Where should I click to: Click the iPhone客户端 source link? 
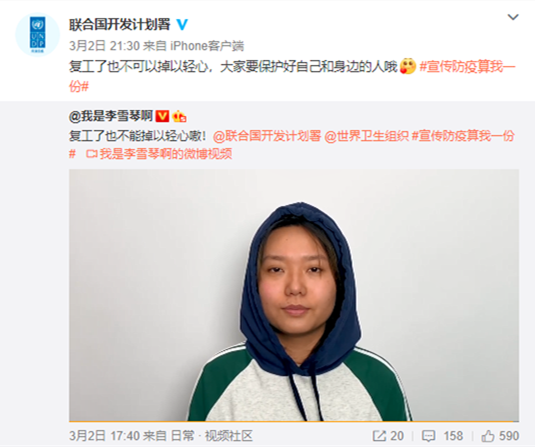tap(207, 46)
